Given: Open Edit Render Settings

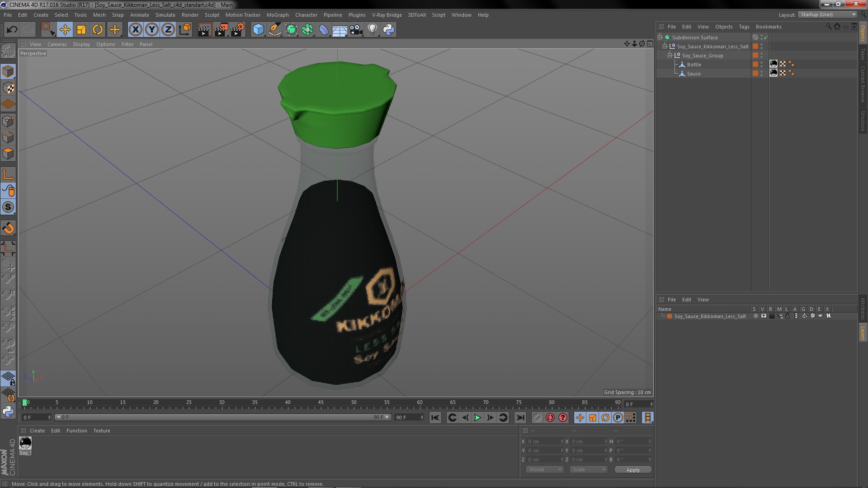Looking at the screenshot, I should coord(238,30).
